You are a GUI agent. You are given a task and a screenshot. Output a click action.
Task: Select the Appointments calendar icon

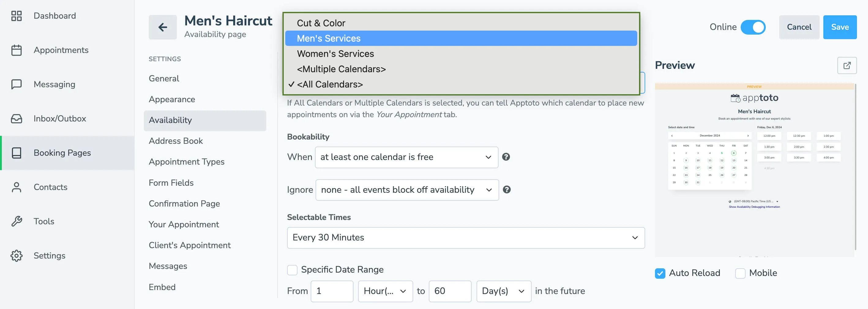pos(16,50)
